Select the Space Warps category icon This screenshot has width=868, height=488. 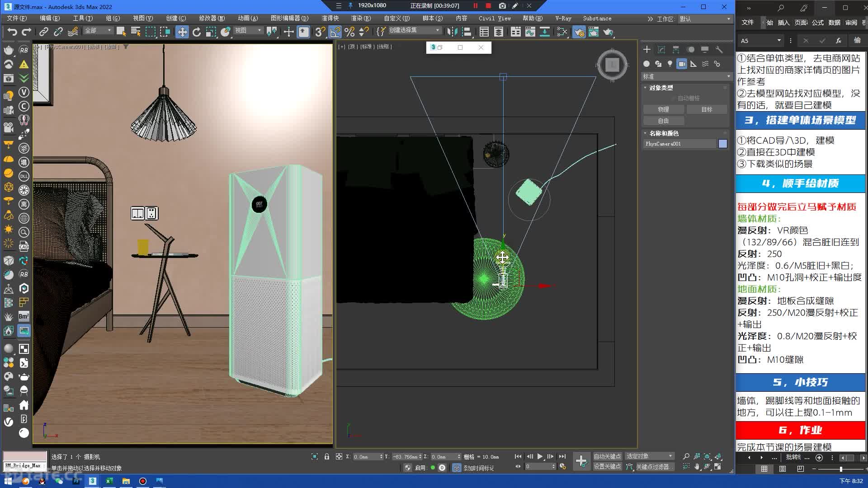point(705,64)
